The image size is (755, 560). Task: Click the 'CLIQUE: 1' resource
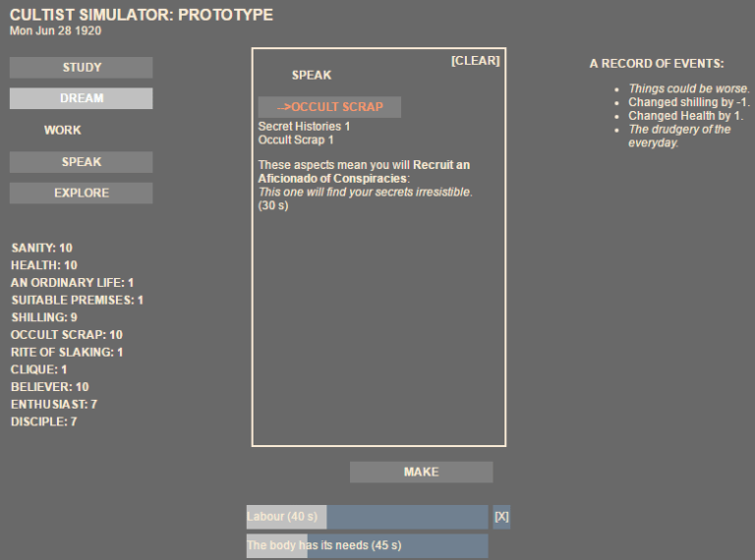coord(39,369)
